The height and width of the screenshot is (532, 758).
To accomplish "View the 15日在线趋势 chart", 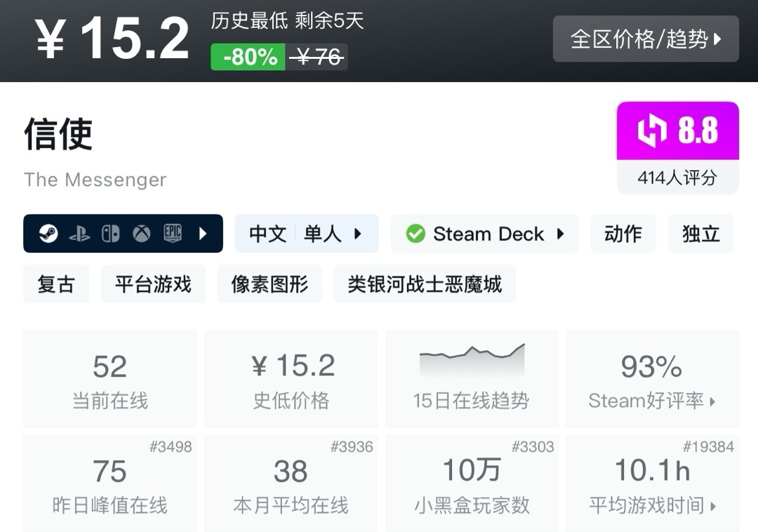I will (472, 379).
